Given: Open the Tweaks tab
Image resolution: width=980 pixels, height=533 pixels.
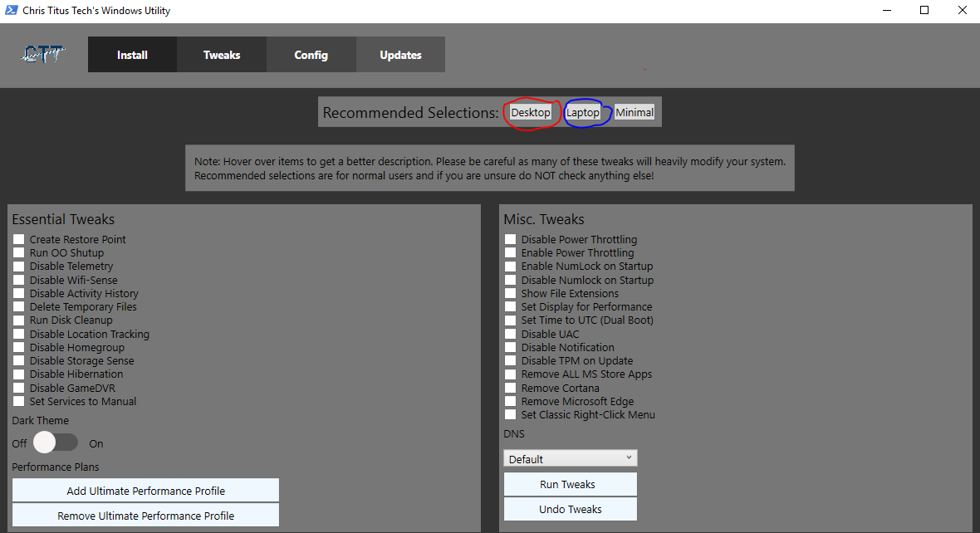Looking at the screenshot, I should pyautogui.click(x=222, y=55).
